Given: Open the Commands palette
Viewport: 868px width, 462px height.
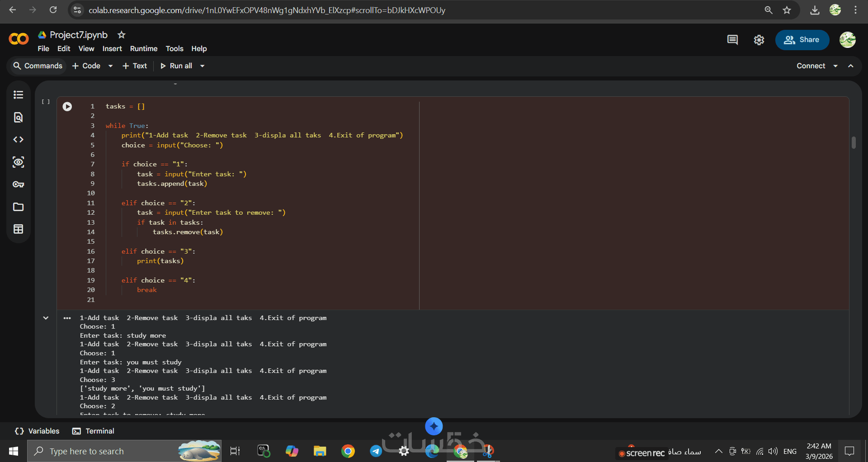Looking at the screenshot, I should click(38, 66).
